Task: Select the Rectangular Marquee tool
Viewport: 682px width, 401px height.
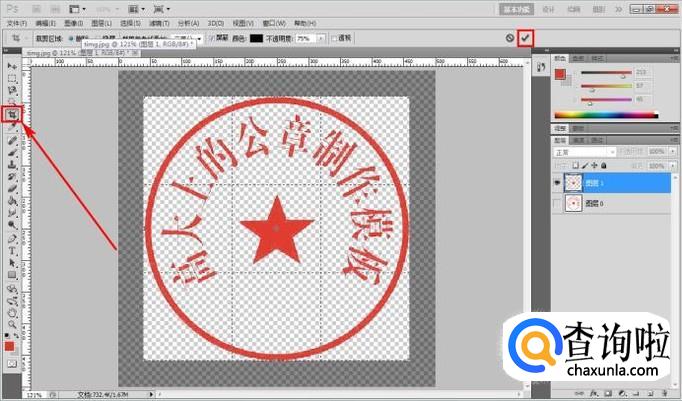Action: pyautogui.click(x=12, y=77)
